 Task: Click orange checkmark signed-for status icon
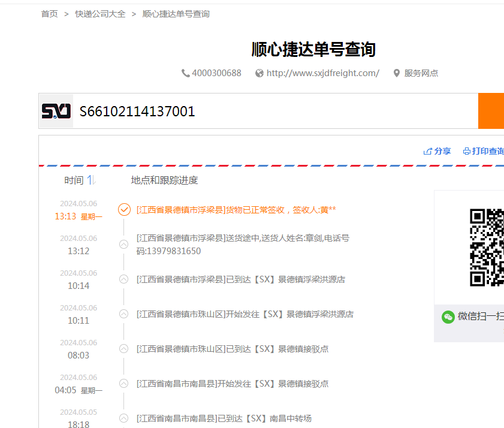coord(124,210)
